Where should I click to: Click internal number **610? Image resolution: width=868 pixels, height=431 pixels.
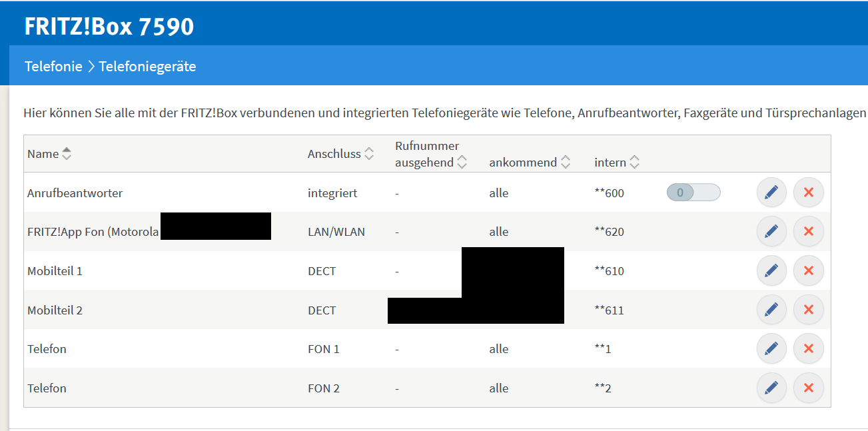(x=610, y=271)
